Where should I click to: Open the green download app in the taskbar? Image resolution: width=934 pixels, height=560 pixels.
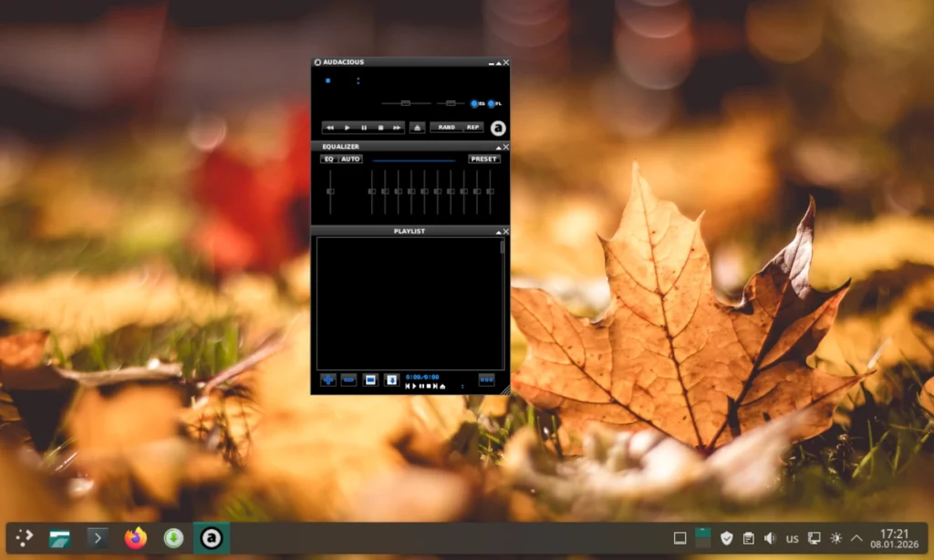[173, 538]
